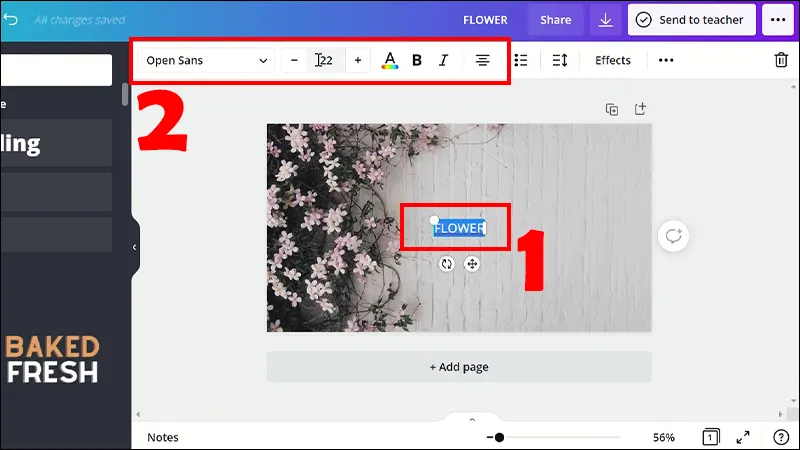This screenshot has height=450, width=800.
Task: Duplicate the page
Action: (612, 109)
